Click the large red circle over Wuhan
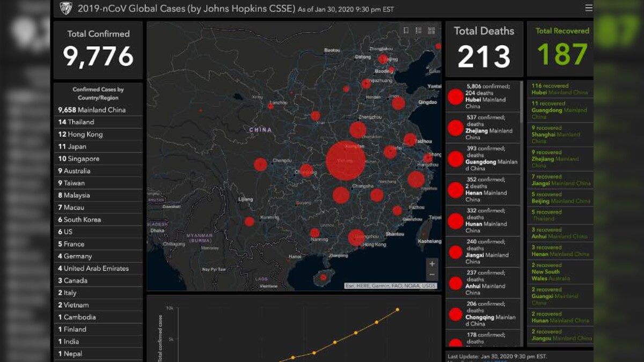Image resolution: width=644 pixels, height=362 pixels. [347, 160]
